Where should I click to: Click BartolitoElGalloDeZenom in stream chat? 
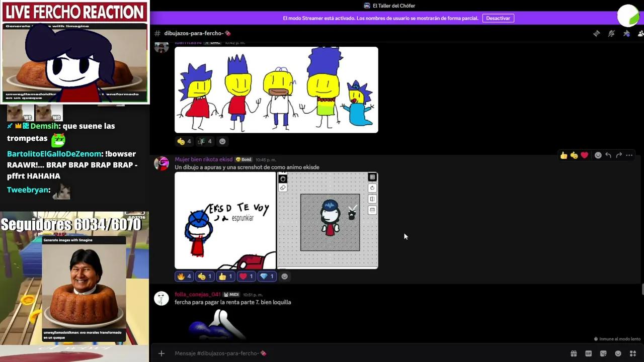click(x=54, y=154)
